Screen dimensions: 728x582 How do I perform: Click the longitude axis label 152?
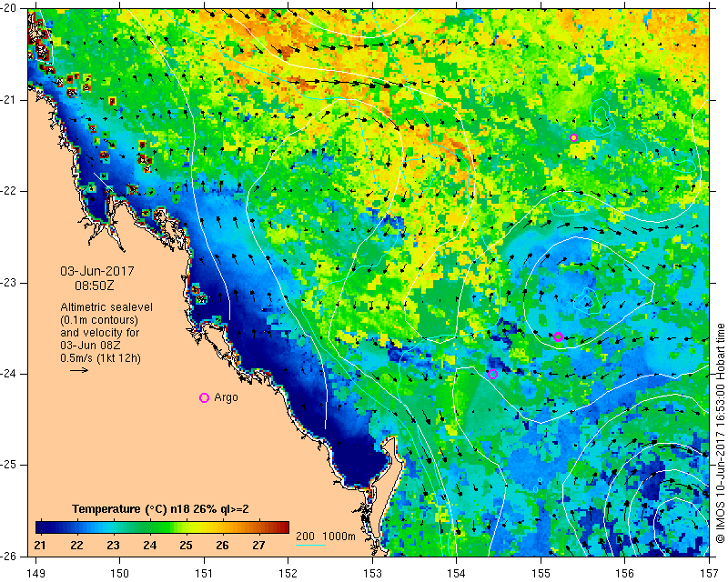click(288, 574)
